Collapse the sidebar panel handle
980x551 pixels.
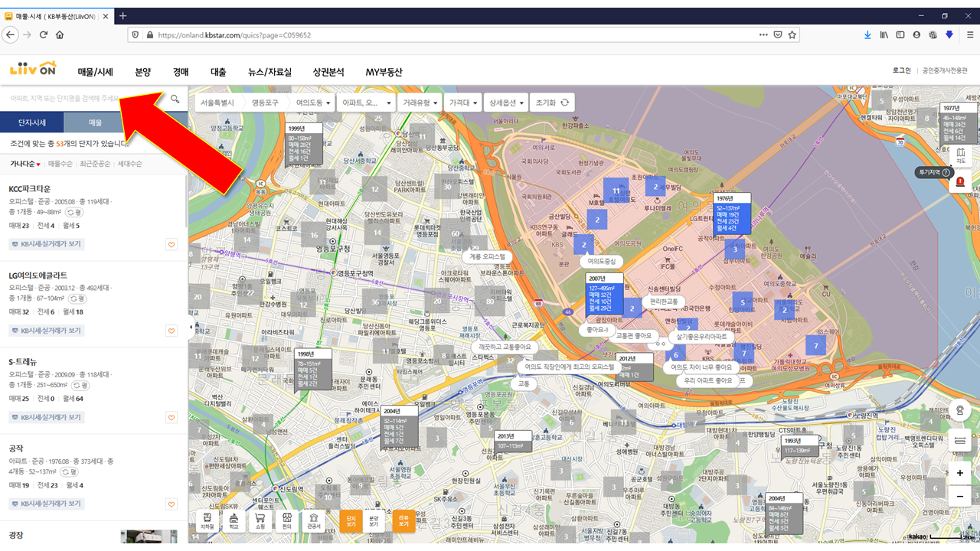[190, 328]
